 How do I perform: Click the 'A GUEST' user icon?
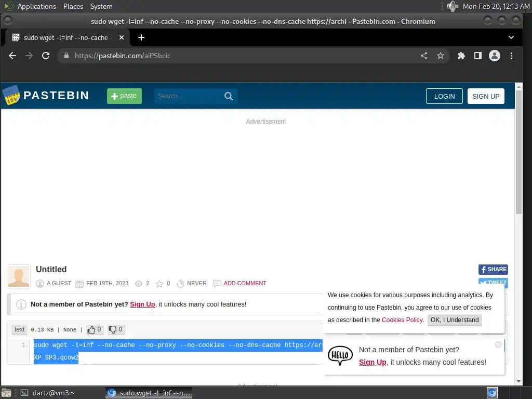click(x=40, y=283)
